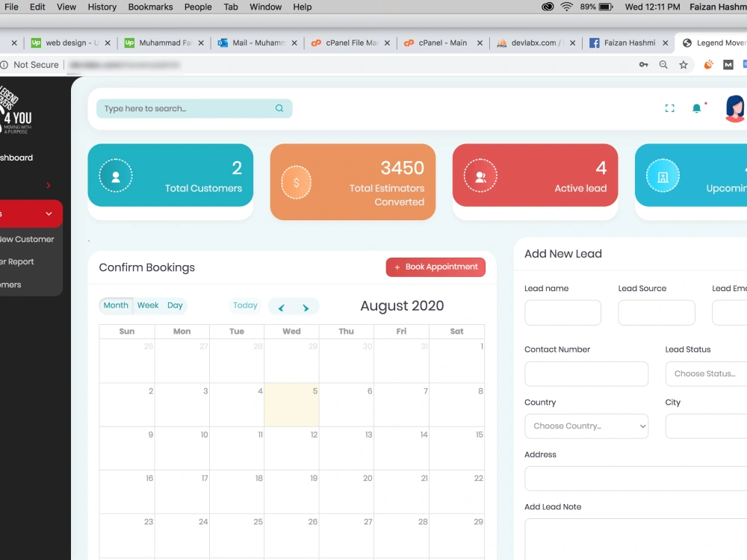Click the saved password key icon
This screenshot has width=747, height=560.
coord(644,65)
